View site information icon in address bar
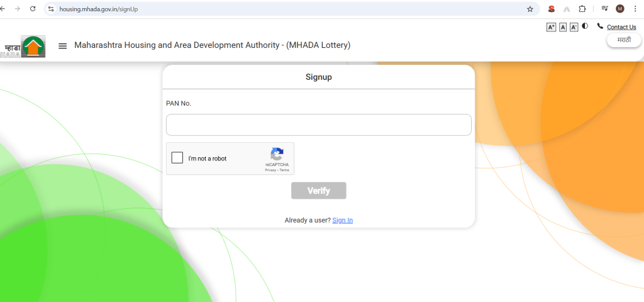 pyautogui.click(x=51, y=9)
